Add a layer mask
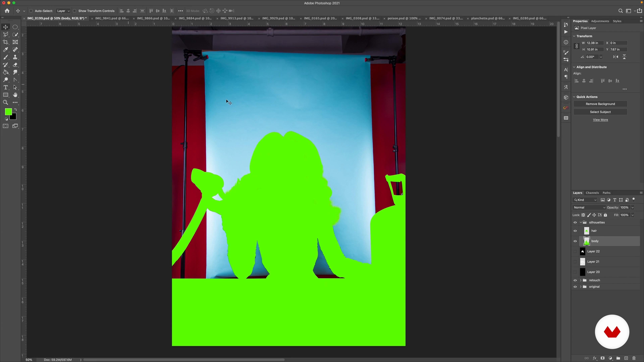 coord(603,358)
